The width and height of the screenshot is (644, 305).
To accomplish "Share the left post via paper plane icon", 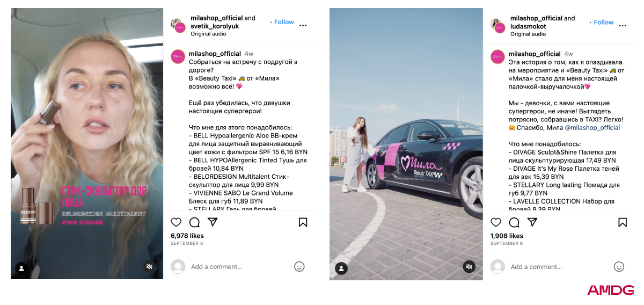I will (213, 222).
